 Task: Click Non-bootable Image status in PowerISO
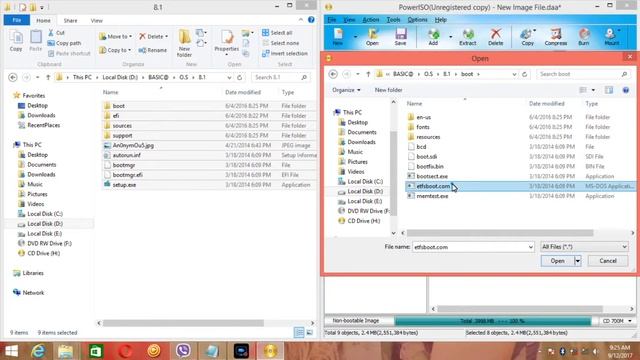point(356,321)
